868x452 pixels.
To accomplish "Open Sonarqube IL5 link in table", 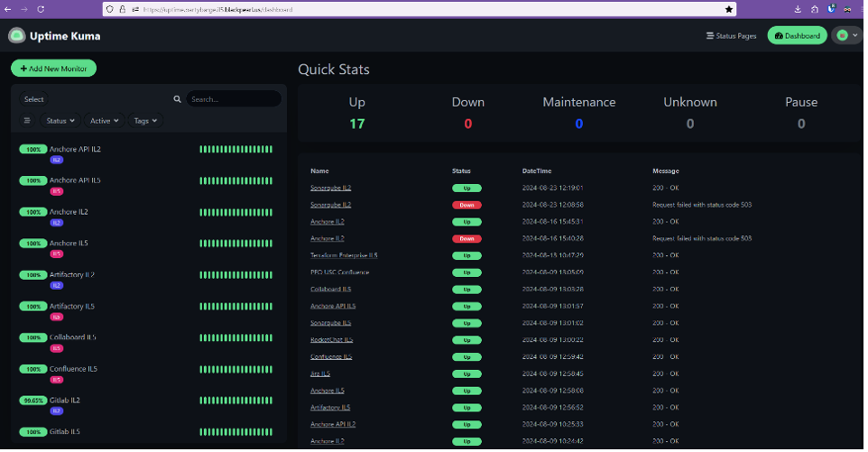I will (330, 323).
